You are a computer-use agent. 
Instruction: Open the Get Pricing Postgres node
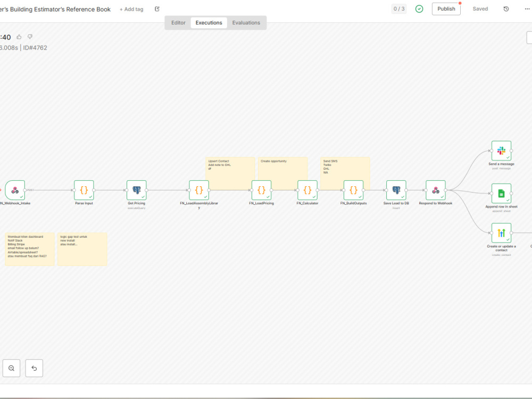click(x=136, y=190)
